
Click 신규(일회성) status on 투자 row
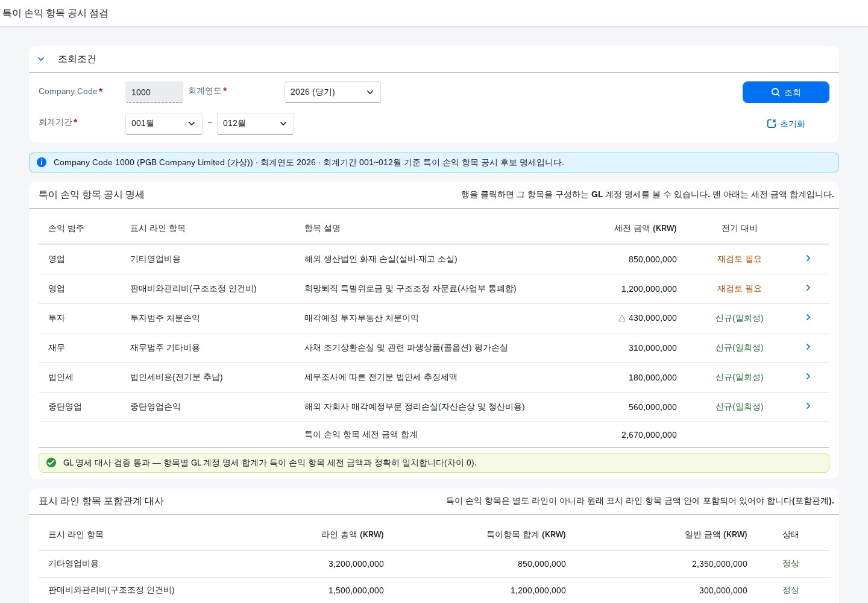740,318
